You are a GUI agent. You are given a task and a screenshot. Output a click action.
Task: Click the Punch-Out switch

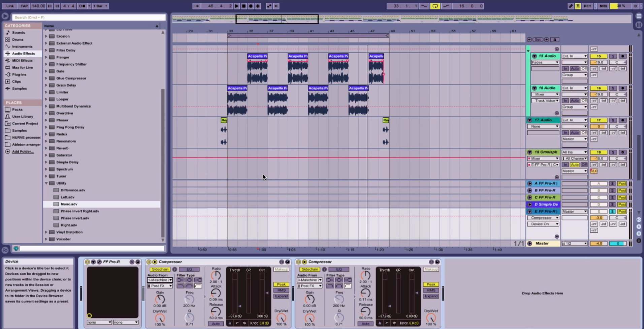(446, 6)
